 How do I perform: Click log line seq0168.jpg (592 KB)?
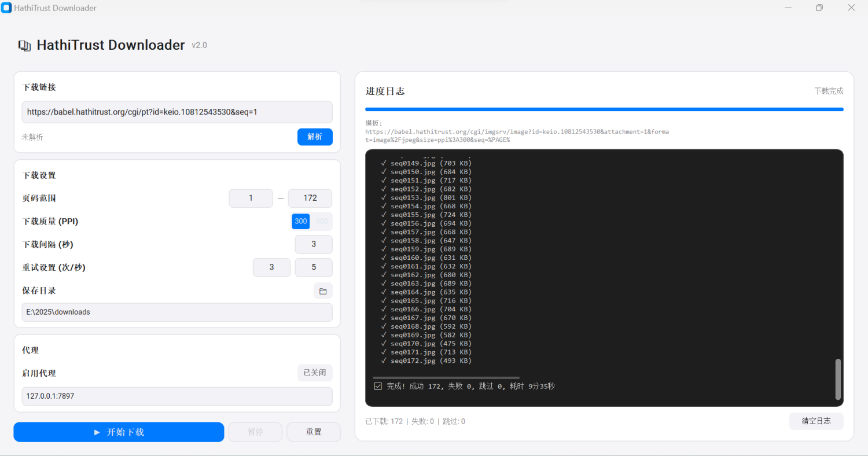(426, 327)
